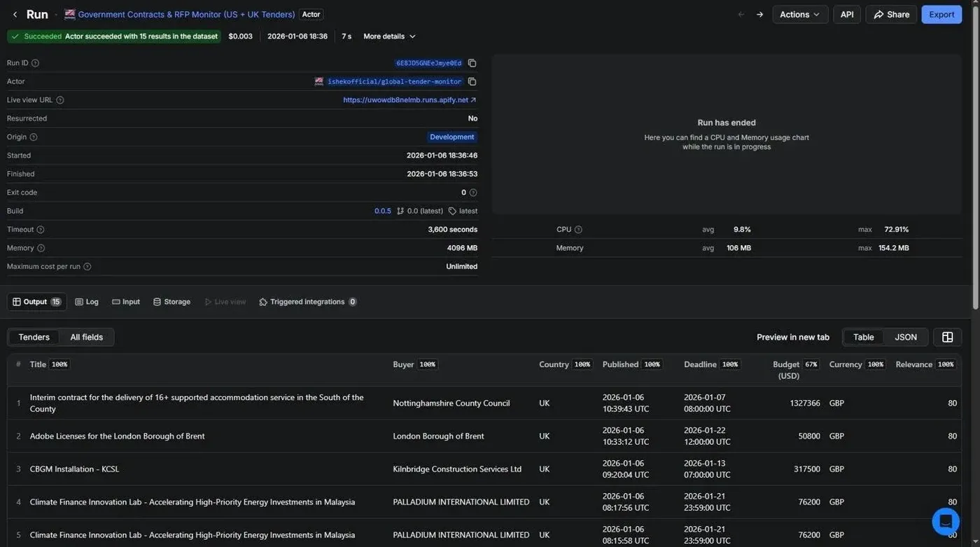
Task: Show help for Maximum cost per run
Action: coord(87,267)
